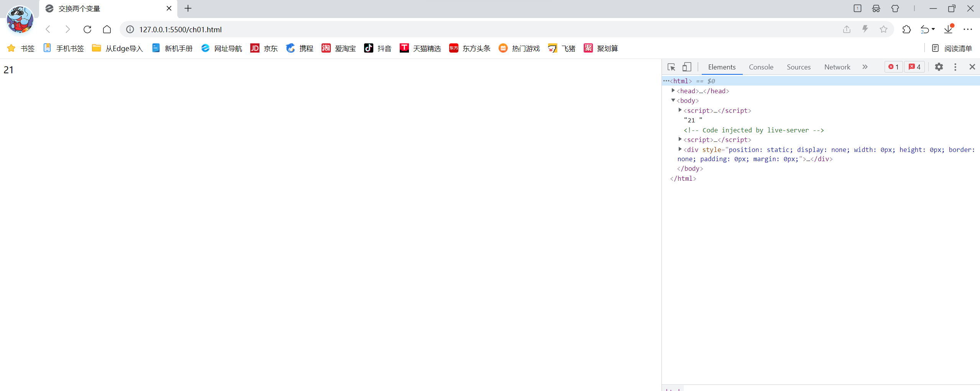The height and width of the screenshot is (391, 980).
Task: Click the undo closed tab arrow
Action: pos(925,30)
